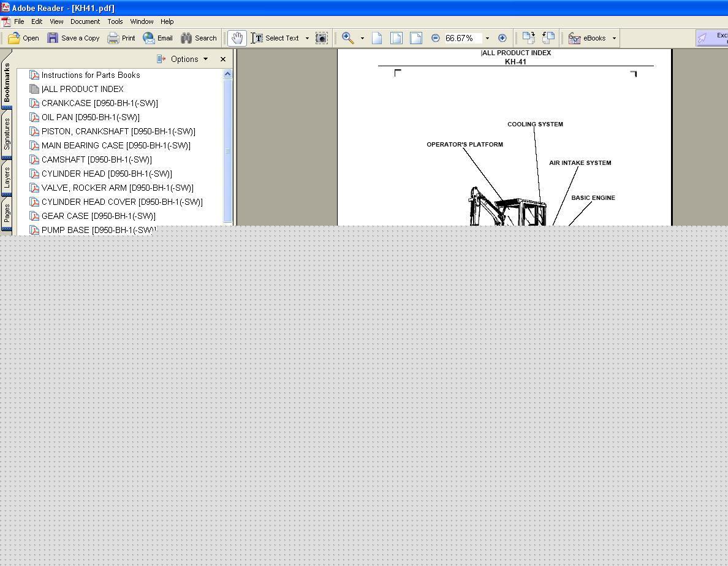Open the CYLINDER HEAD [D950-BH-1(-SW)] bookmark
Screen dimensions: 728x566
(x=107, y=174)
